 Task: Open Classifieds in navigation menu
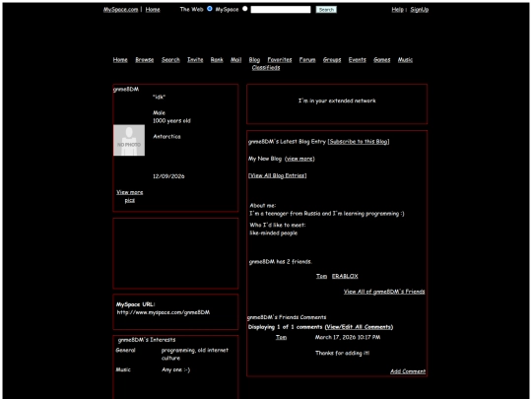point(266,68)
